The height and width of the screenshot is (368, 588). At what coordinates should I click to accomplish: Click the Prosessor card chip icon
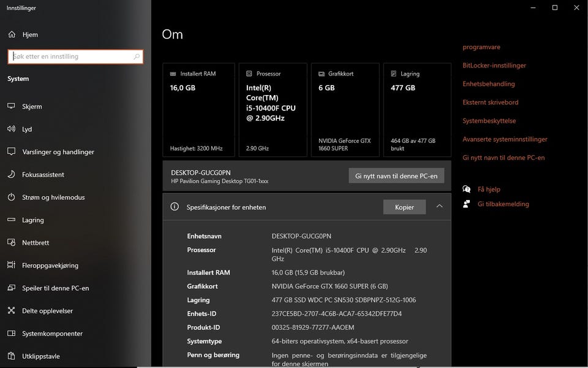pyautogui.click(x=249, y=74)
